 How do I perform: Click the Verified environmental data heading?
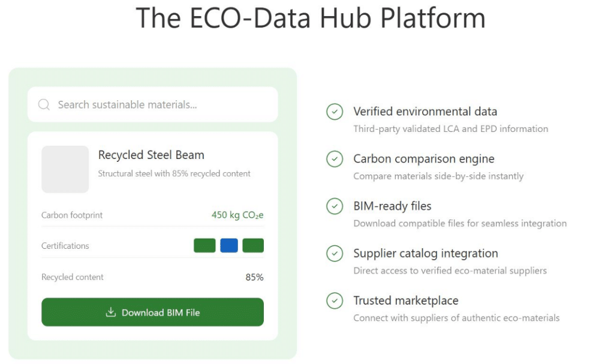(x=425, y=112)
